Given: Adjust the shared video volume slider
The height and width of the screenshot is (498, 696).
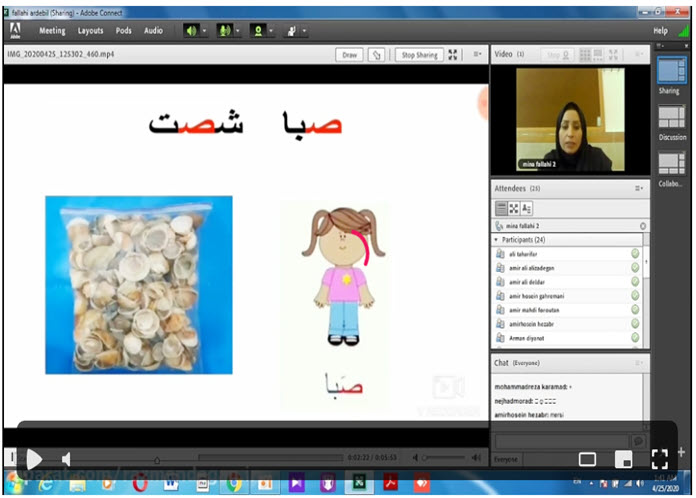Looking at the screenshot, I should [x=445, y=457].
